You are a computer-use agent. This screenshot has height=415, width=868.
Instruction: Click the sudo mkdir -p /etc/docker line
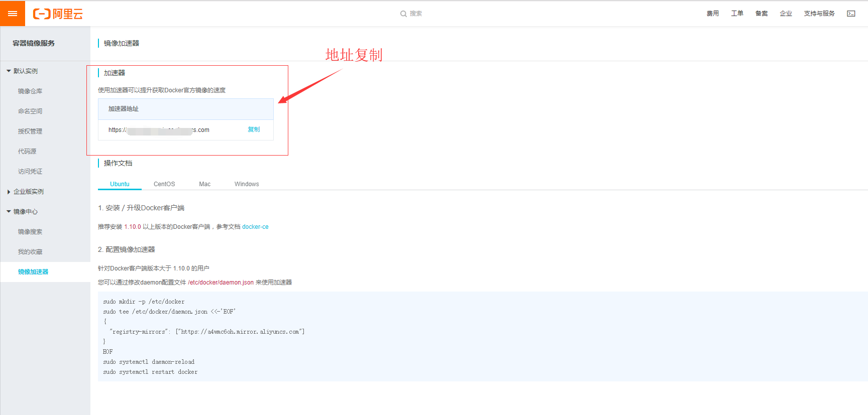click(144, 302)
